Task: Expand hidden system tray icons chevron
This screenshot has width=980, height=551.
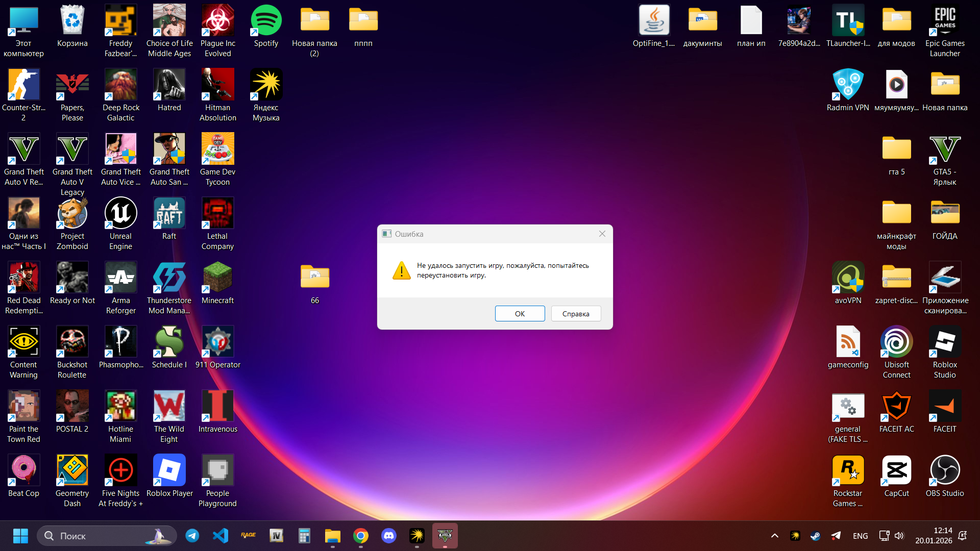Action: pyautogui.click(x=774, y=536)
